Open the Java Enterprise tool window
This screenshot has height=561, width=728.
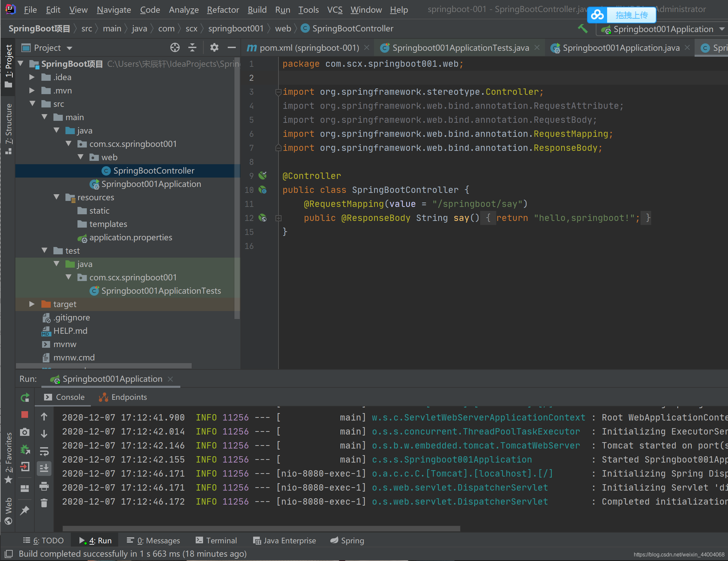285,541
